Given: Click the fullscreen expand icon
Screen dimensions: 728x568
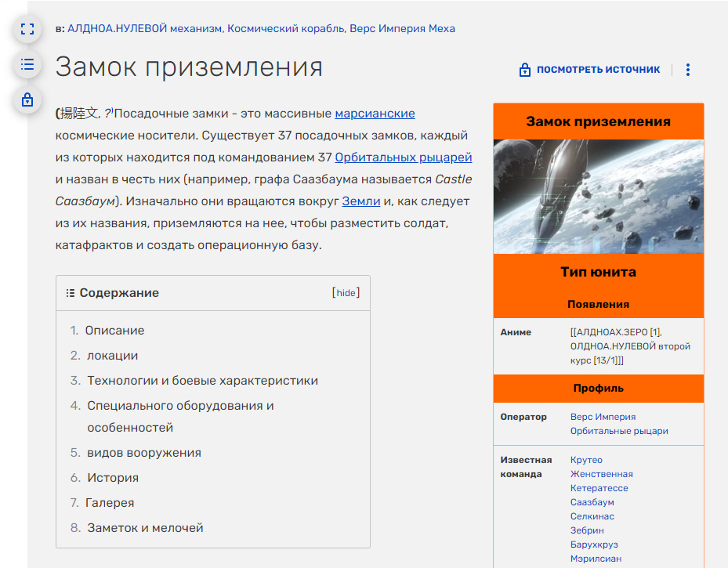Looking at the screenshot, I should [27, 30].
